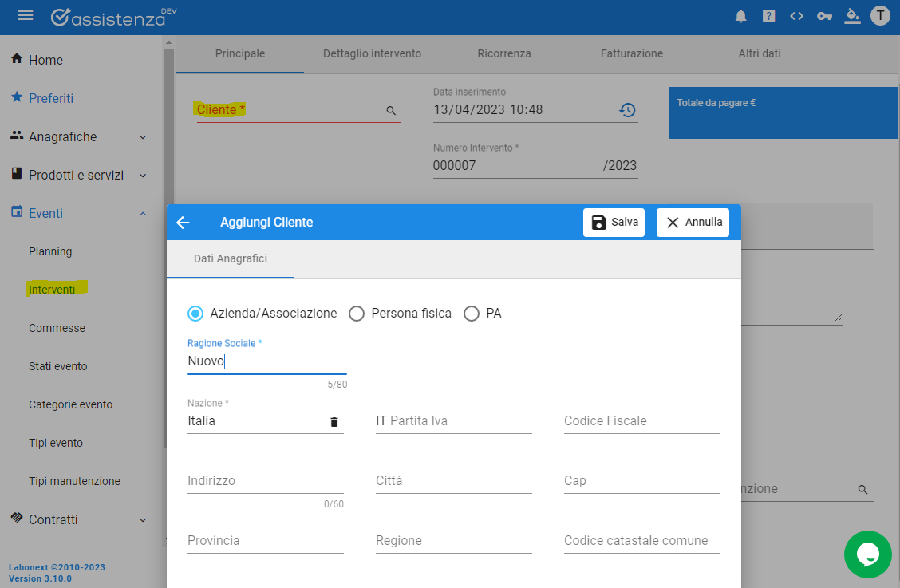
Task: Select Persona fisica radio button
Action: point(357,314)
